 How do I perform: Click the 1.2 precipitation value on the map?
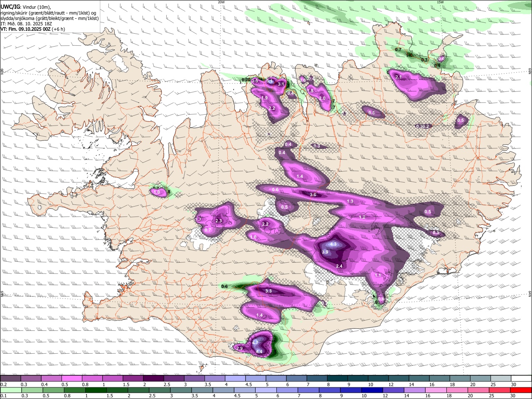[x=362, y=217]
